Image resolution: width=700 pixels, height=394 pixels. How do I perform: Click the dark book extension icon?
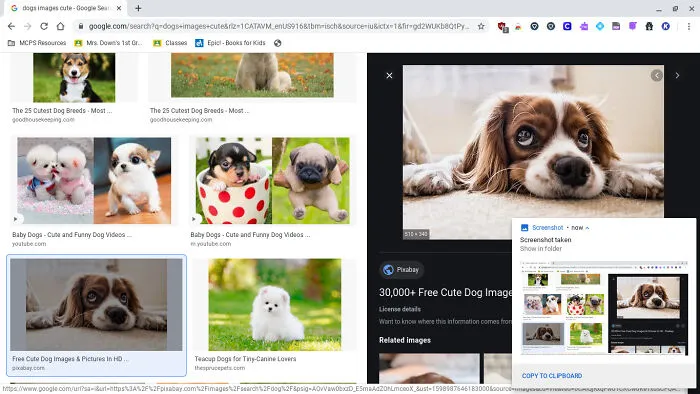[616, 26]
